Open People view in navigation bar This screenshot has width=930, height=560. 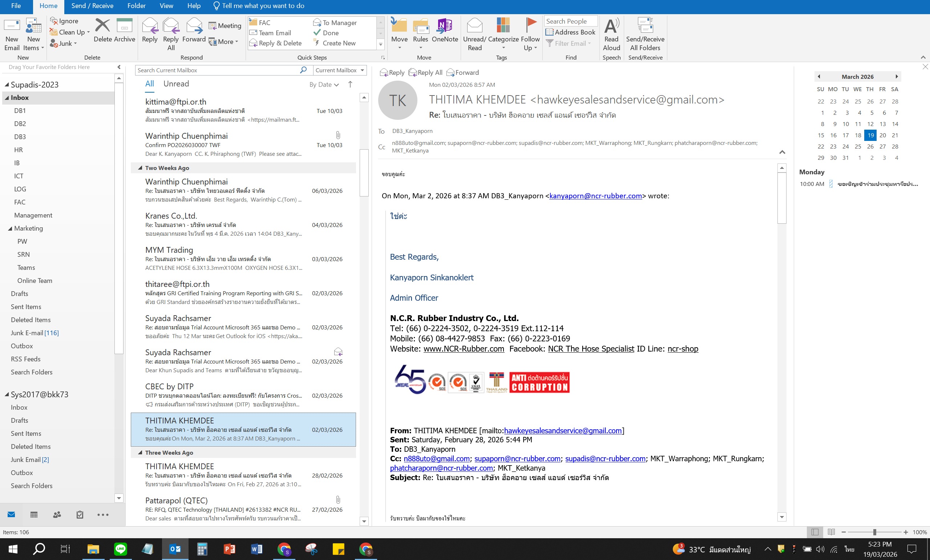click(x=57, y=515)
